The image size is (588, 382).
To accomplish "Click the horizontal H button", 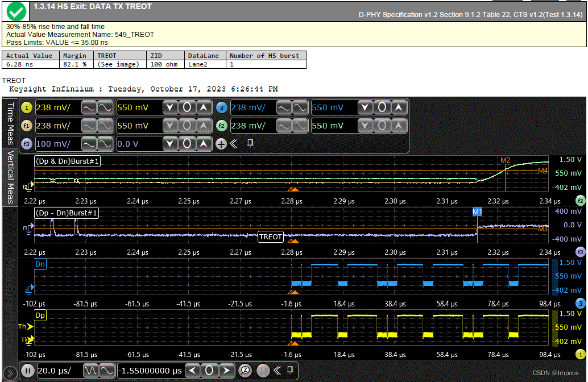I will tap(27, 371).
